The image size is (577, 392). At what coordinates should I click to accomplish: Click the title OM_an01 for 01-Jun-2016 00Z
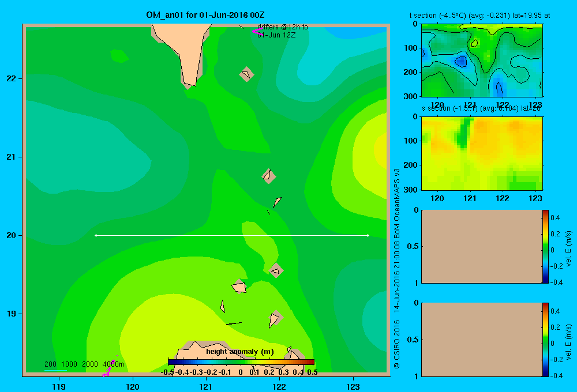pos(205,15)
